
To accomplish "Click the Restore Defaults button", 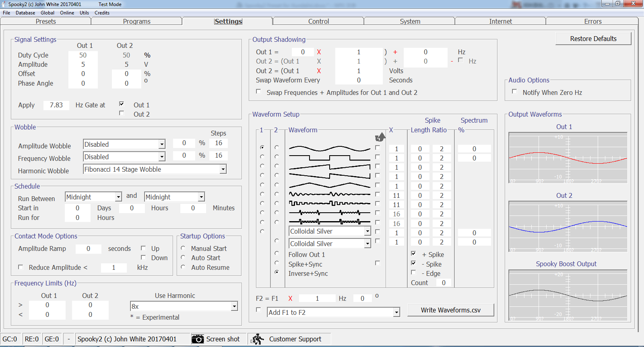I will coord(593,39).
